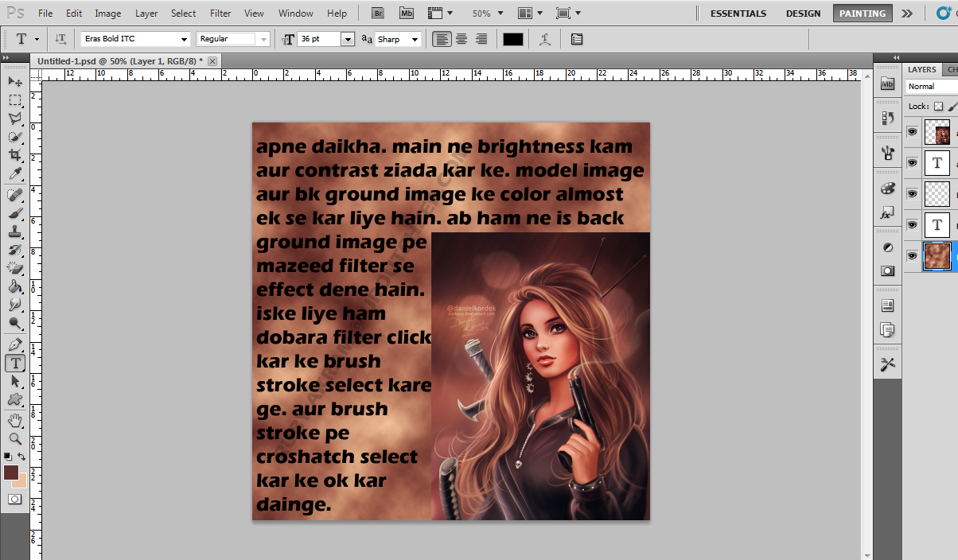Select the Brush tool
This screenshot has height=560, width=958.
(x=15, y=213)
